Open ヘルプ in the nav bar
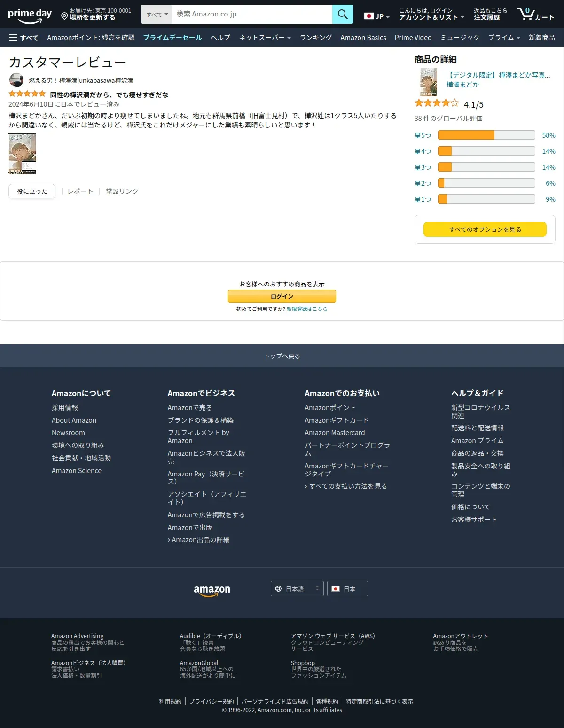This screenshot has width=564, height=728. [220, 38]
